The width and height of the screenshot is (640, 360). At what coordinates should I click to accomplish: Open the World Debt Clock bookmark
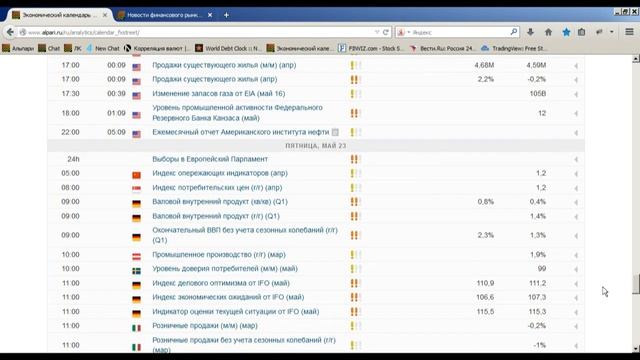227,48
